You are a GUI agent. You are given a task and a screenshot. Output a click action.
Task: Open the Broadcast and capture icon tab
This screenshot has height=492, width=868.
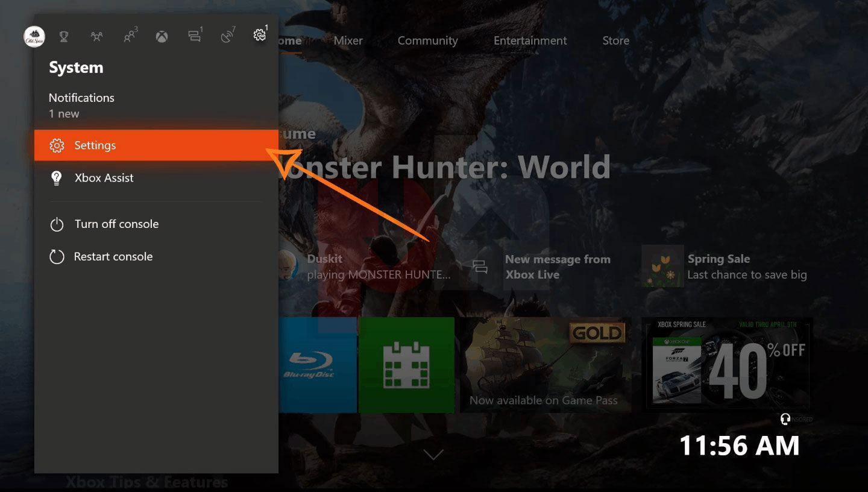(228, 36)
